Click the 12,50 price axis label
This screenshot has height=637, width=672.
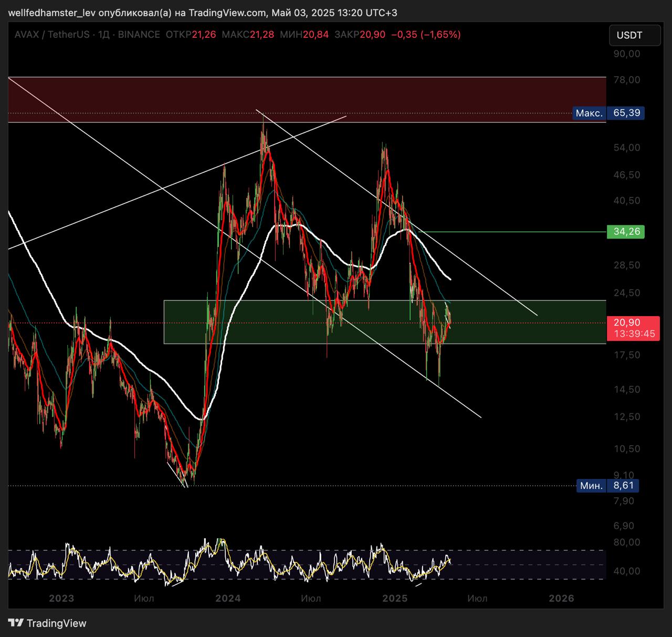(x=627, y=417)
